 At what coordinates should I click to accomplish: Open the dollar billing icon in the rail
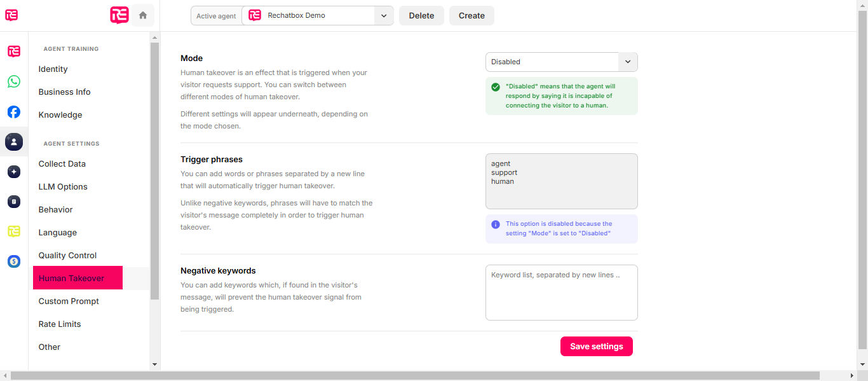click(x=14, y=261)
